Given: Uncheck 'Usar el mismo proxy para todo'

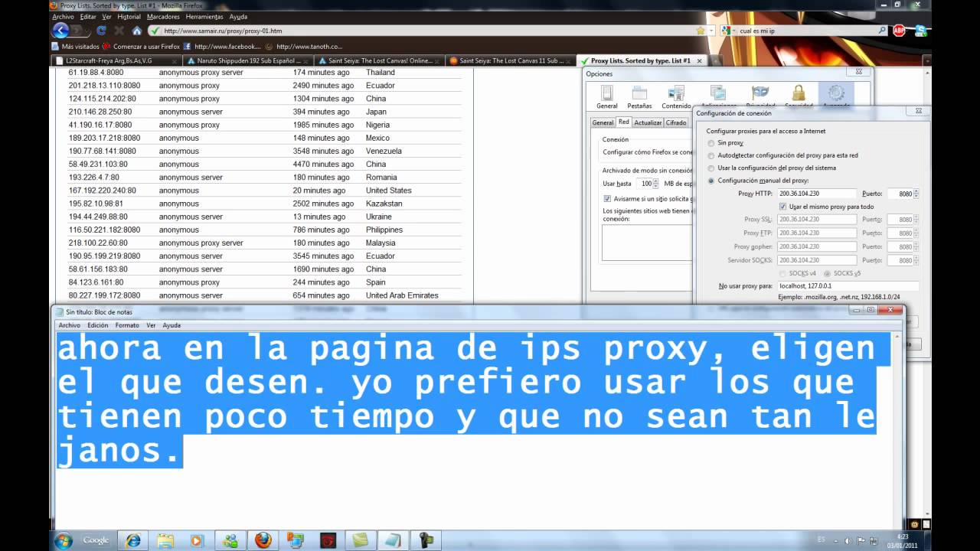Looking at the screenshot, I should (783, 207).
